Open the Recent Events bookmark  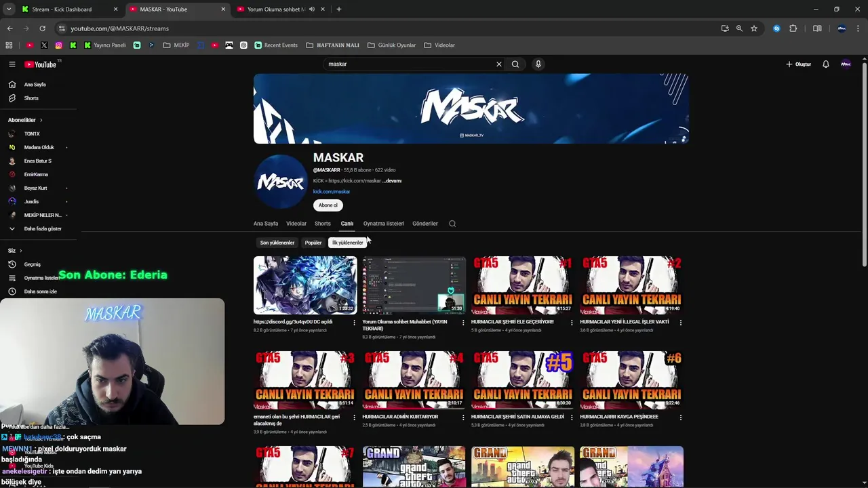pos(276,45)
